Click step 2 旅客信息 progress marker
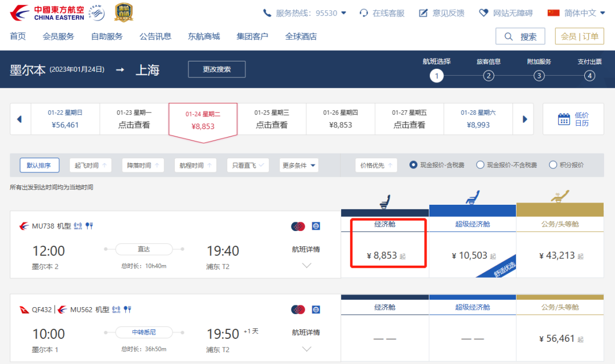The image size is (615, 364). (489, 76)
